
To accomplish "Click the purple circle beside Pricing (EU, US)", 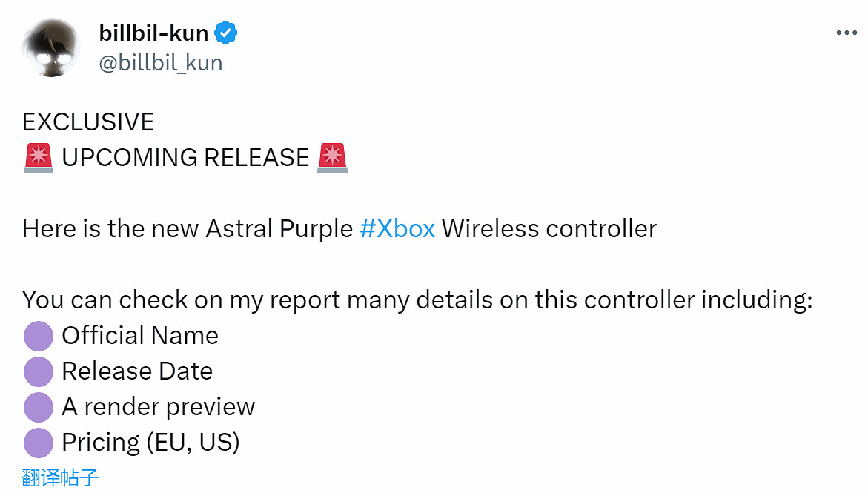I will pyautogui.click(x=38, y=443).
